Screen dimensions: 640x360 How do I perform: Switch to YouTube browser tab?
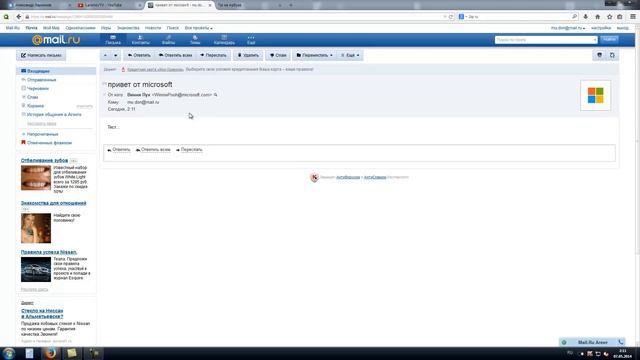pyautogui.click(x=107, y=5)
